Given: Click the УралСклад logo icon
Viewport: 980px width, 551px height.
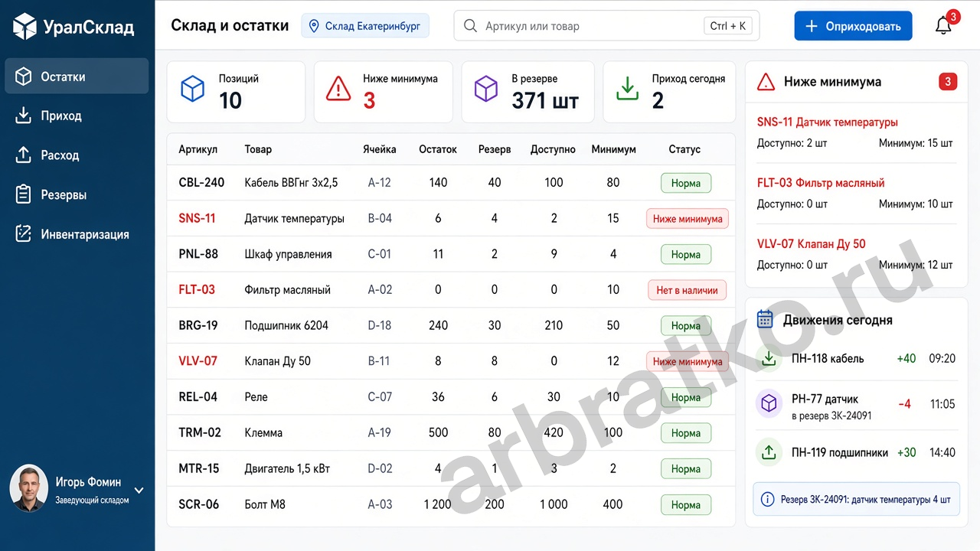Looking at the screenshot, I should pyautogui.click(x=25, y=26).
